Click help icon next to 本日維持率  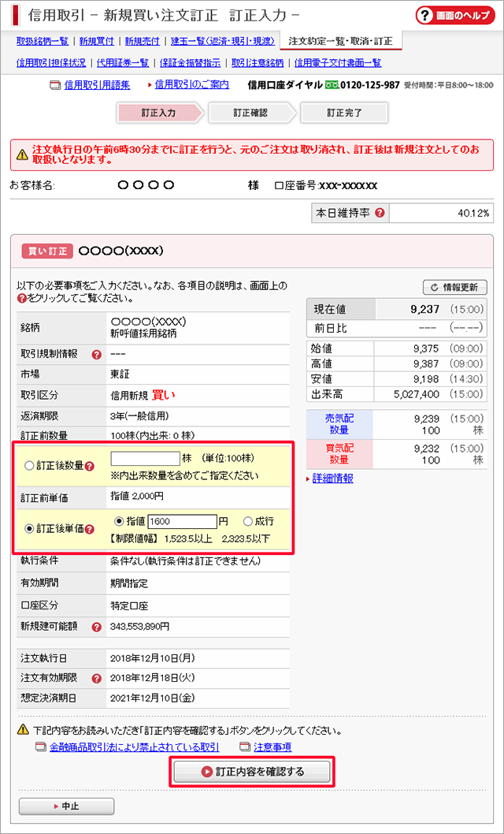380,213
